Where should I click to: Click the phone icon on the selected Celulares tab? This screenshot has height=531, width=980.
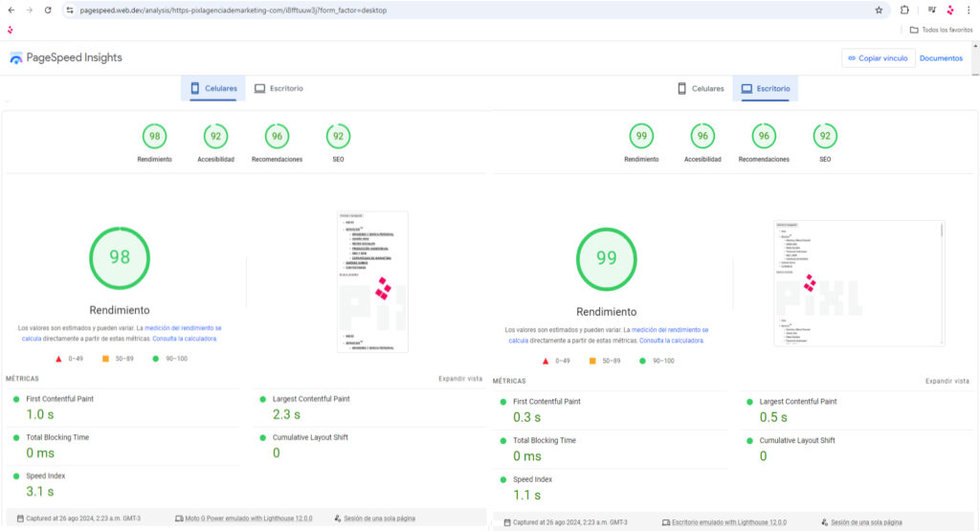click(195, 88)
